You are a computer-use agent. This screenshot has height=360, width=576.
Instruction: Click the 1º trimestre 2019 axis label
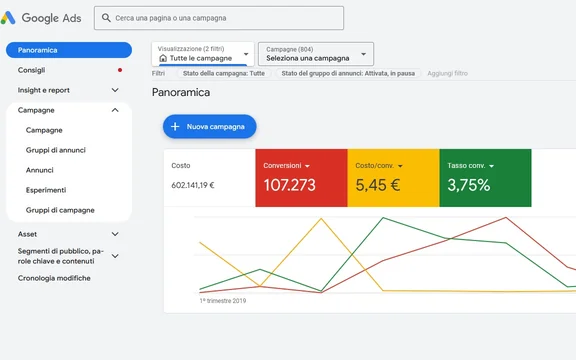tap(223, 300)
